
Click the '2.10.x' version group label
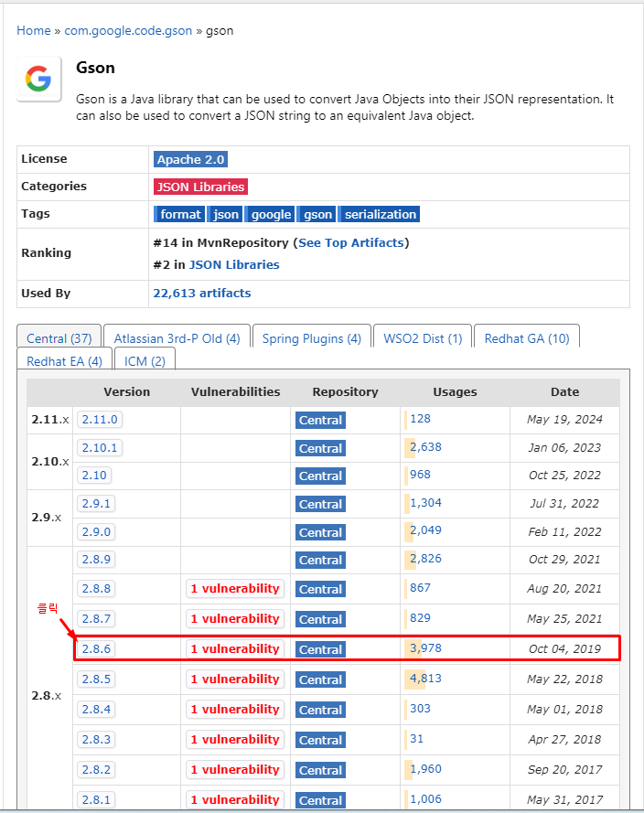[49, 461]
